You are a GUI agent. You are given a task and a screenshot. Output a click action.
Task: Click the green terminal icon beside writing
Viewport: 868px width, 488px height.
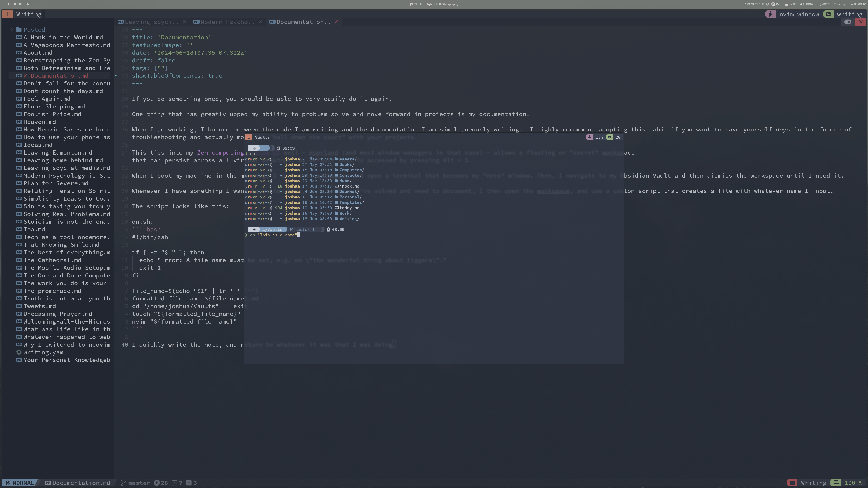pos(828,14)
